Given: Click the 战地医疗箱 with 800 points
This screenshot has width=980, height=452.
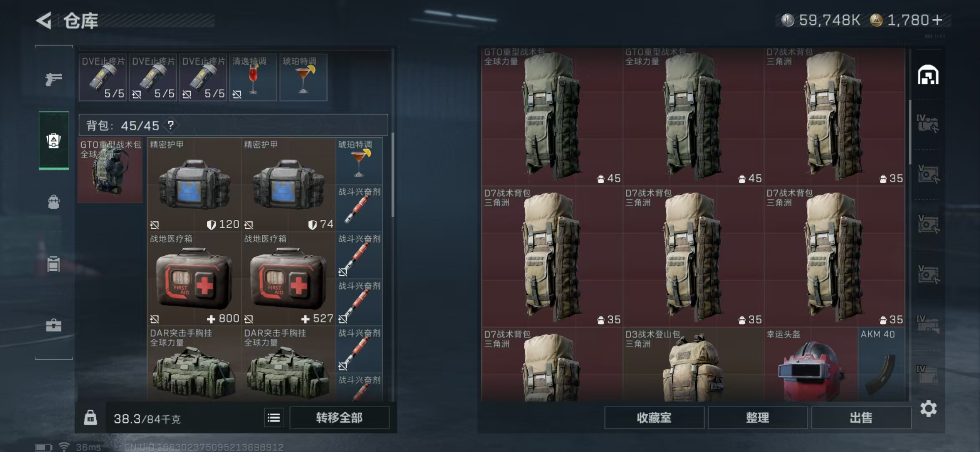Looking at the screenshot, I should tap(194, 279).
